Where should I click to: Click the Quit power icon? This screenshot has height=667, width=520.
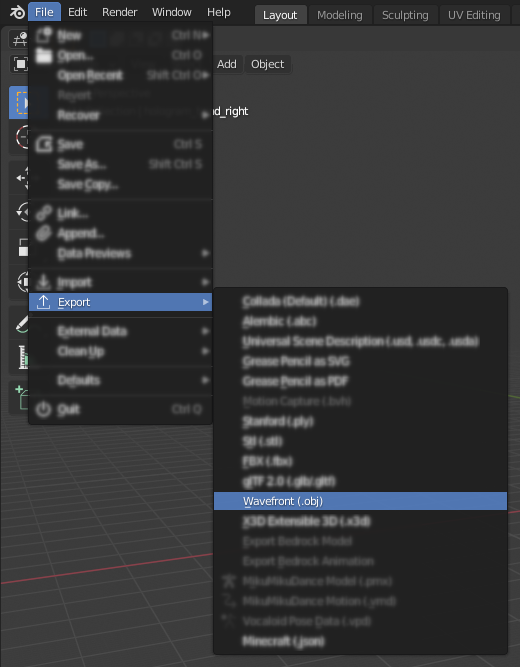pyautogui.click(x=43, y=409)
